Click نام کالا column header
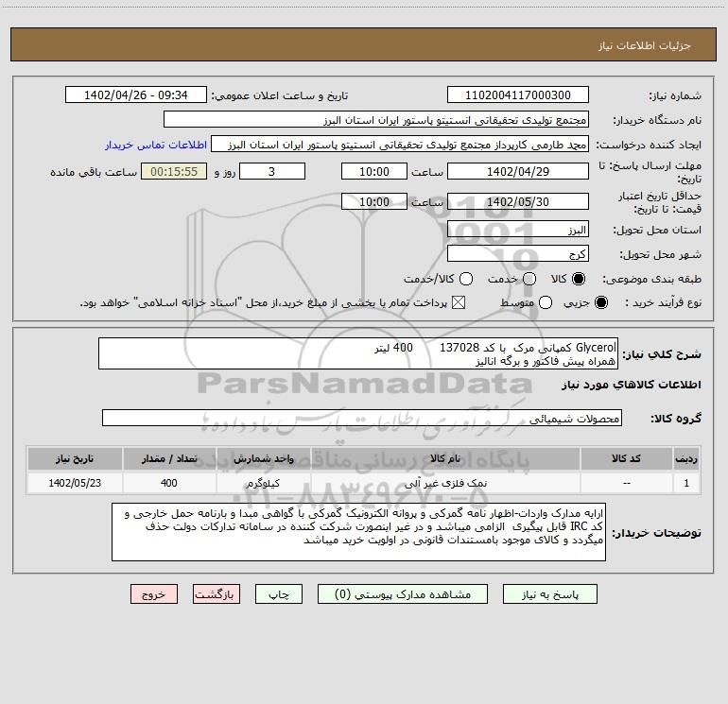Viewport: 728px width, 704px height. tap(445, 458)
